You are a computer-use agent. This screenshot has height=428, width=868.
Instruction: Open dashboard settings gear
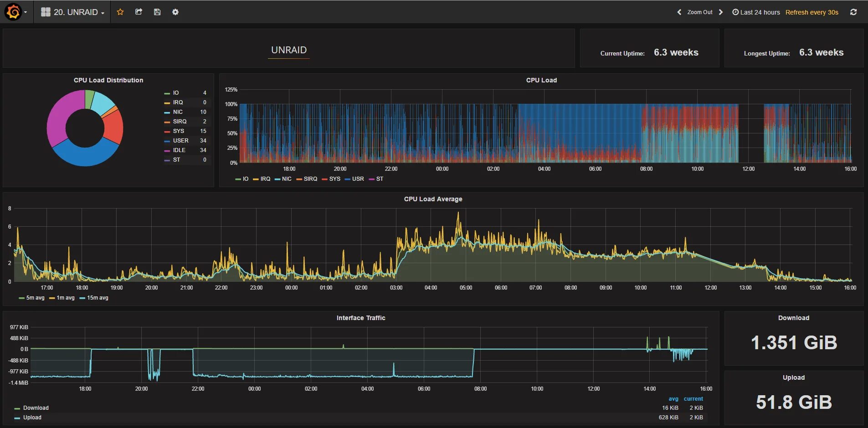pos(175,12)
